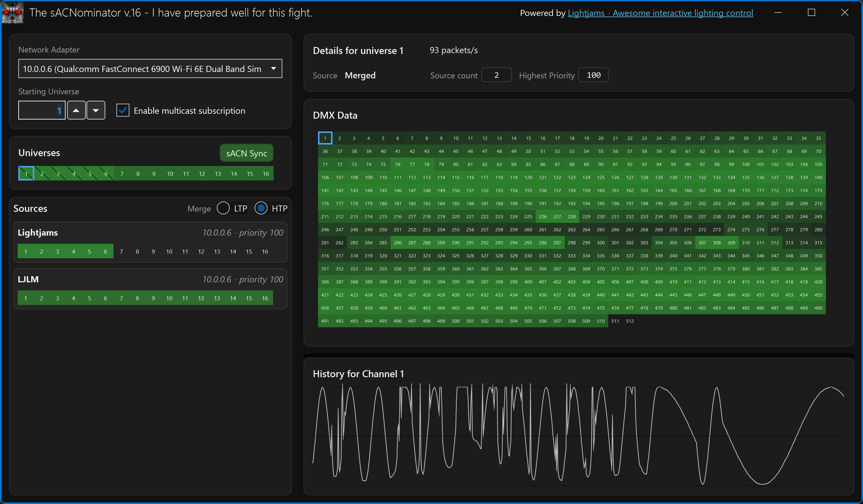Select DMX channel 286 cell
Viewport: 863px width, 504px height.
coord(398,242)
